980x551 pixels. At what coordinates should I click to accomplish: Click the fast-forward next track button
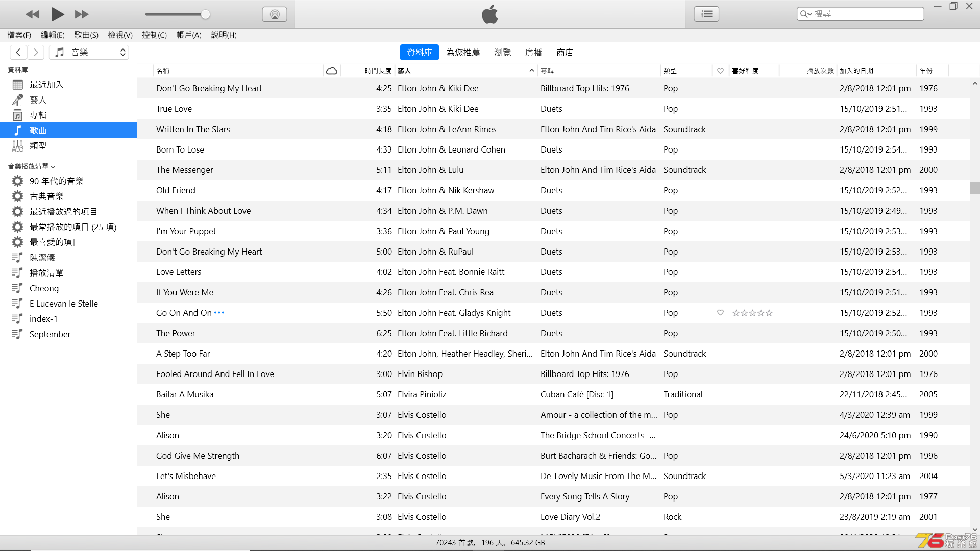82,14
